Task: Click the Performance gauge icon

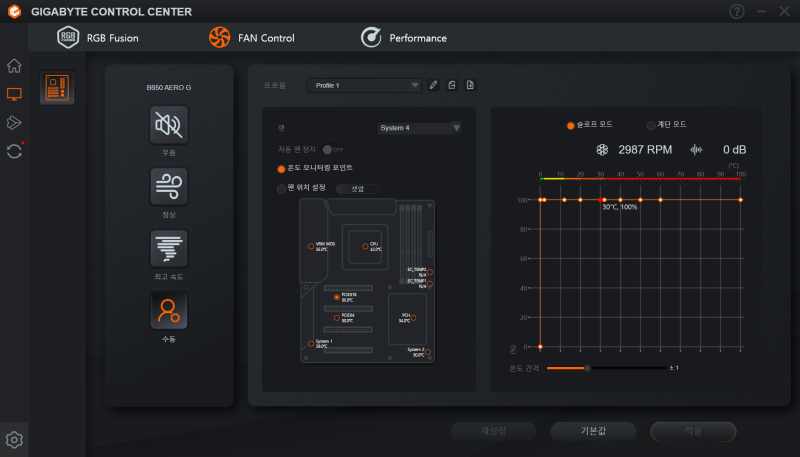Action: click(371, 37)
